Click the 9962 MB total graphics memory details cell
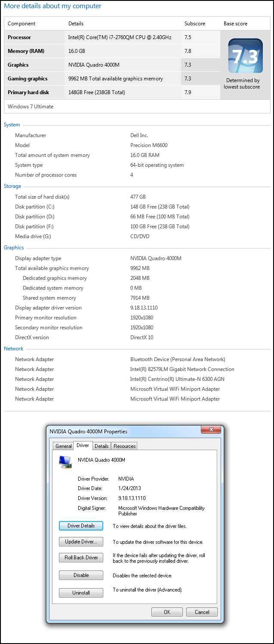Screen dimensions: 274x644 (x=116, y=79)
